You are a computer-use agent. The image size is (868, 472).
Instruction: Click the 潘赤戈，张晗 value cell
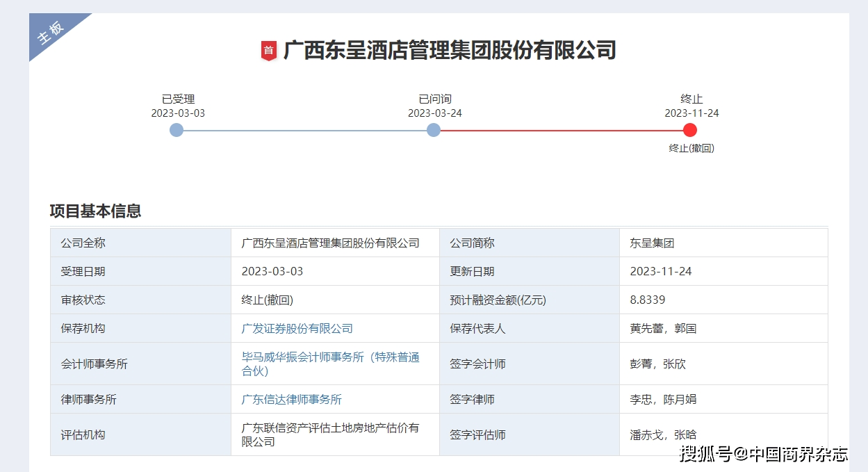coord(723,434)
